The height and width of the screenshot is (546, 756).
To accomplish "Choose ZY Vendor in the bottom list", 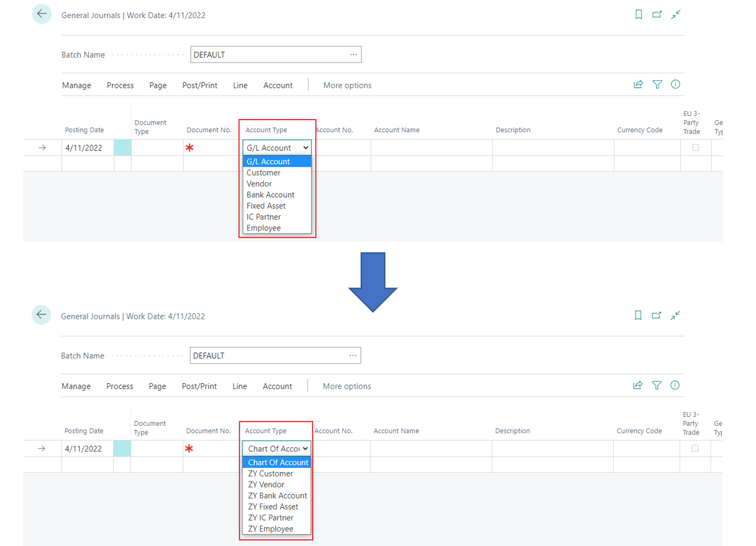I will (x=276, y=485).
